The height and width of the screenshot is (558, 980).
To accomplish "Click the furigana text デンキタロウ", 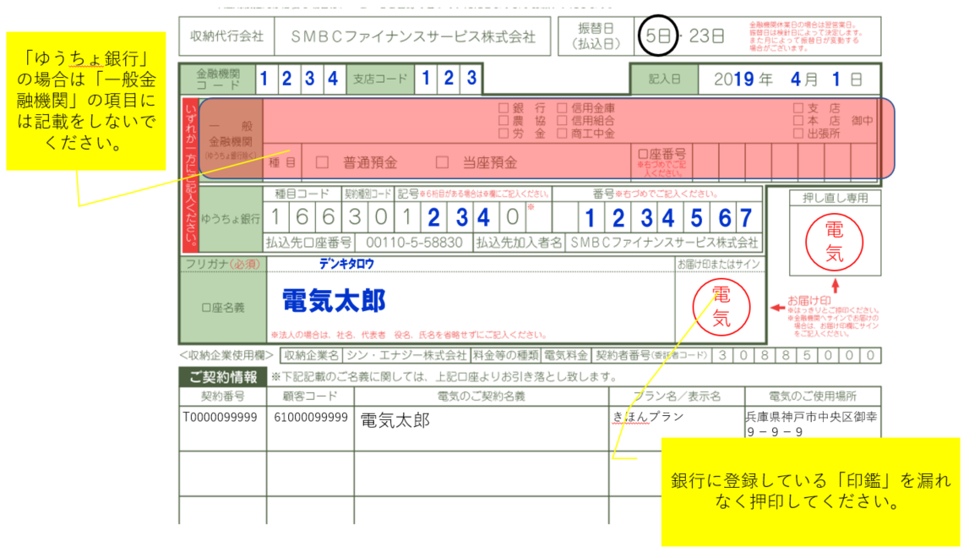I will 347,264.
